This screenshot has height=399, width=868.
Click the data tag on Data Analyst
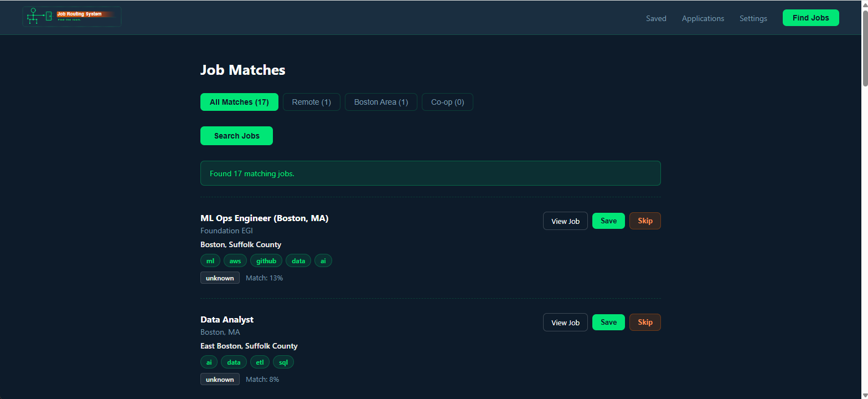point(234,362)
